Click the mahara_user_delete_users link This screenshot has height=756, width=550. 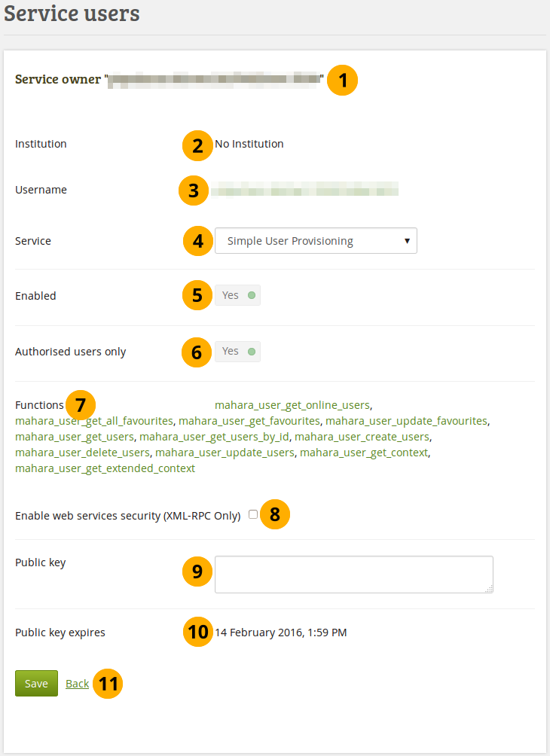click(83, 453)
